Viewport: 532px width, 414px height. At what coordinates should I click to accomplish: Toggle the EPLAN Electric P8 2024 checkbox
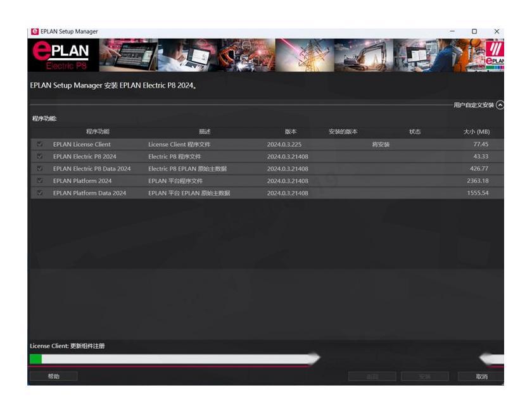coord(40,156)
